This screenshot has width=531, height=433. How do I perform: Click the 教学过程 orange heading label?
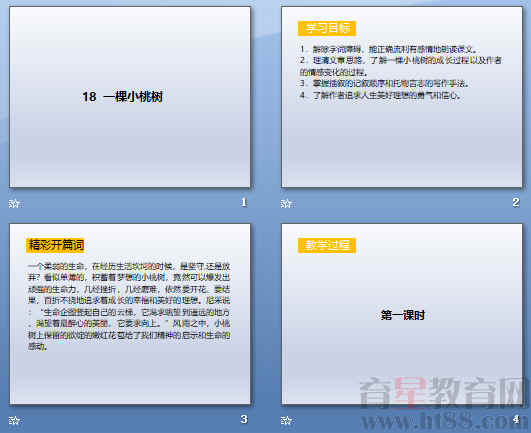[x=327, y=245]
